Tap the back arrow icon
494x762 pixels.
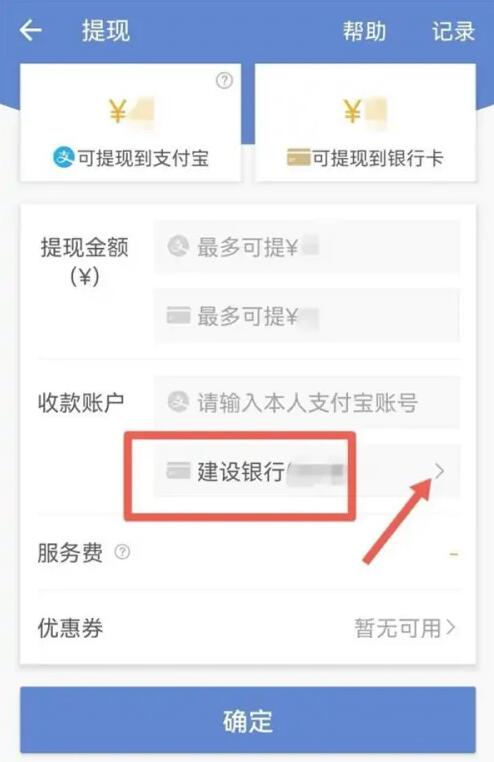click(x=31, y=31)
